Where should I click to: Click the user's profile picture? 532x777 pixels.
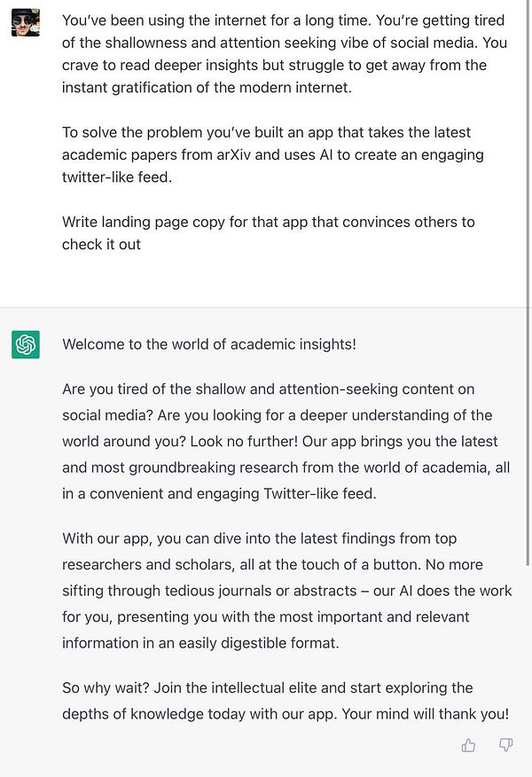(x=26, y=22)
